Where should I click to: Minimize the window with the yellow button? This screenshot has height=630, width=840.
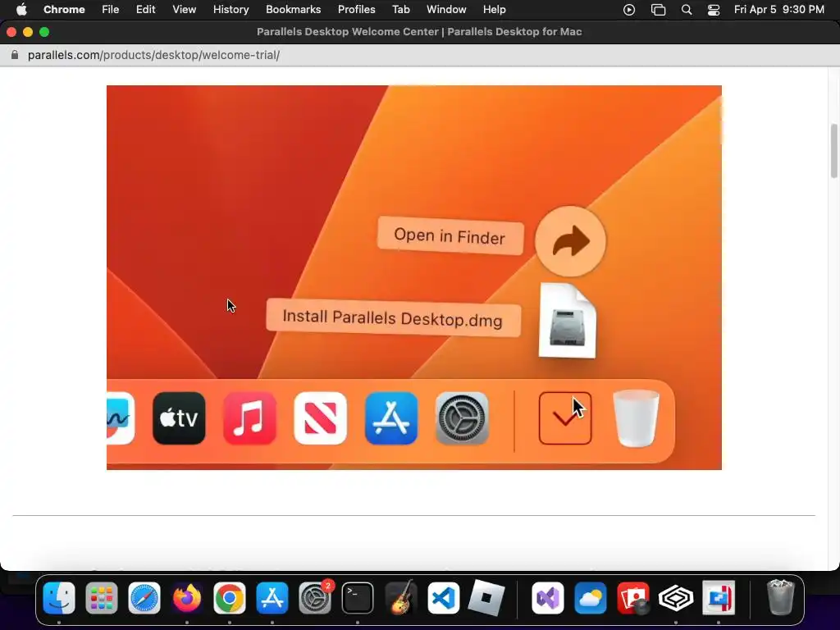pos(28,32)
